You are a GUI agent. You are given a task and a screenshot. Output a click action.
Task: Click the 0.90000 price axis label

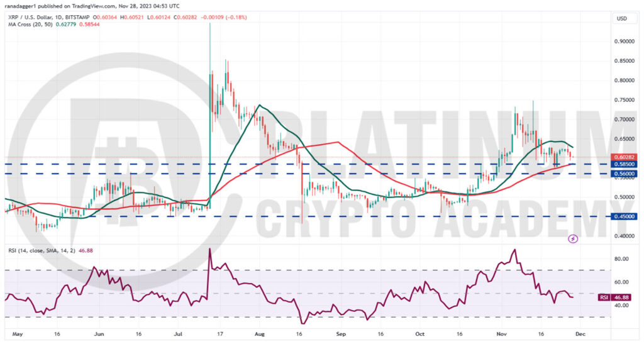625,42
